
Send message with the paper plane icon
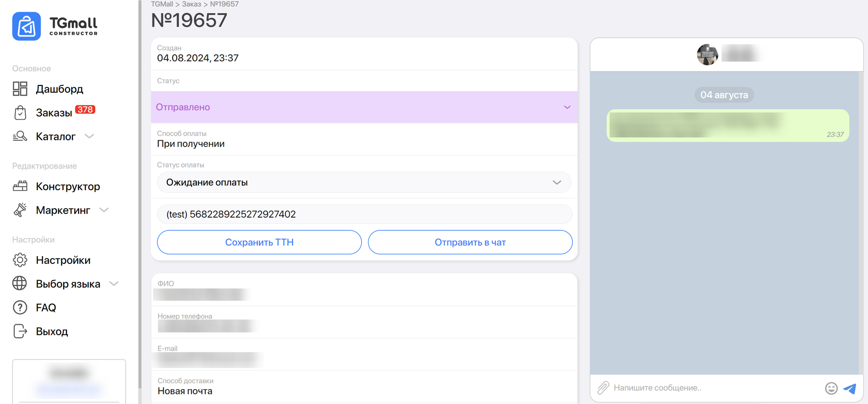[x=850, y=388]
